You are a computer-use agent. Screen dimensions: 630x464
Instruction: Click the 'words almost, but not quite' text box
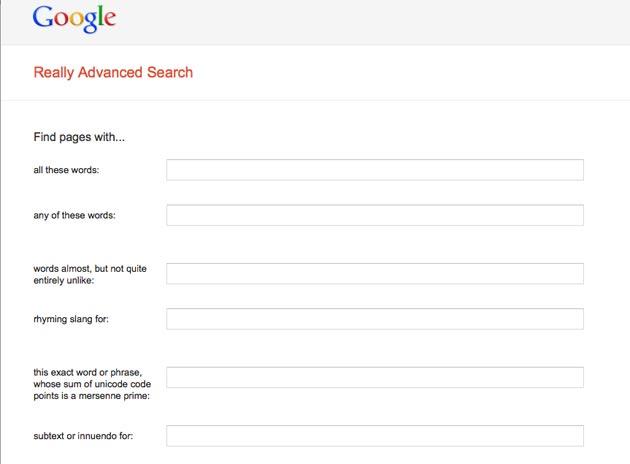click(x=375, y=274)
